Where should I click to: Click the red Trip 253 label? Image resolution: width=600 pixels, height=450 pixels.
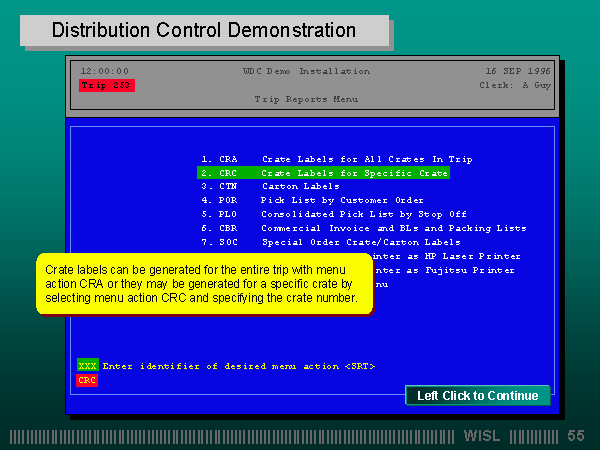pyautogui.click(x=107, y=85)
